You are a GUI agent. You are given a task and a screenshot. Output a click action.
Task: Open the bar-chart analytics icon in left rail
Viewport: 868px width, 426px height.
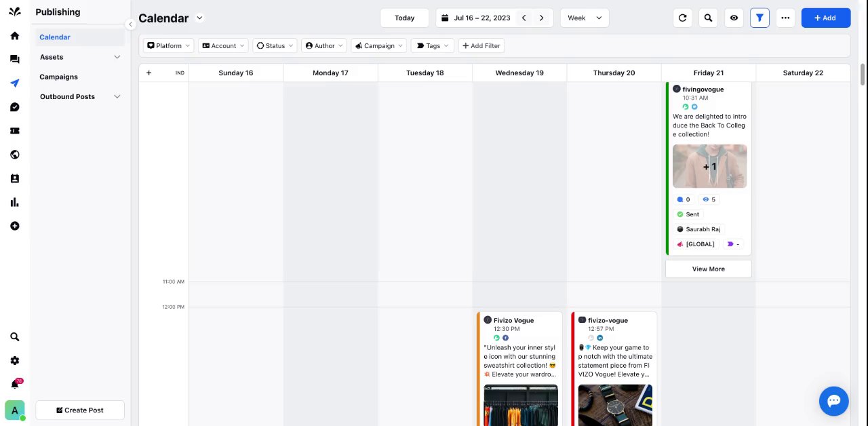pos(15,202)
